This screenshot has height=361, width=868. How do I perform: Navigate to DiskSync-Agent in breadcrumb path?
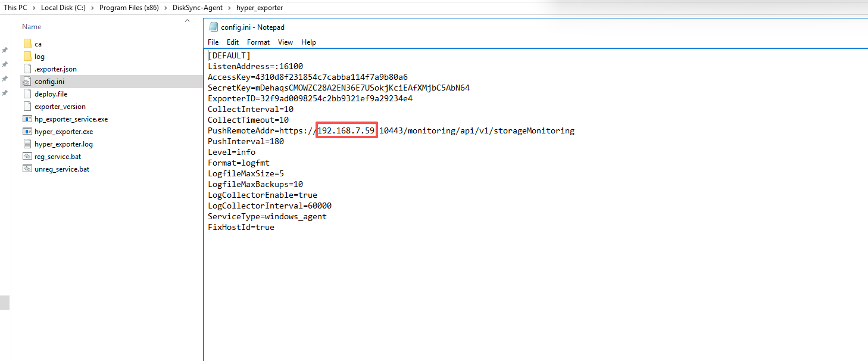pyautogui.click(x=197, y=8)
